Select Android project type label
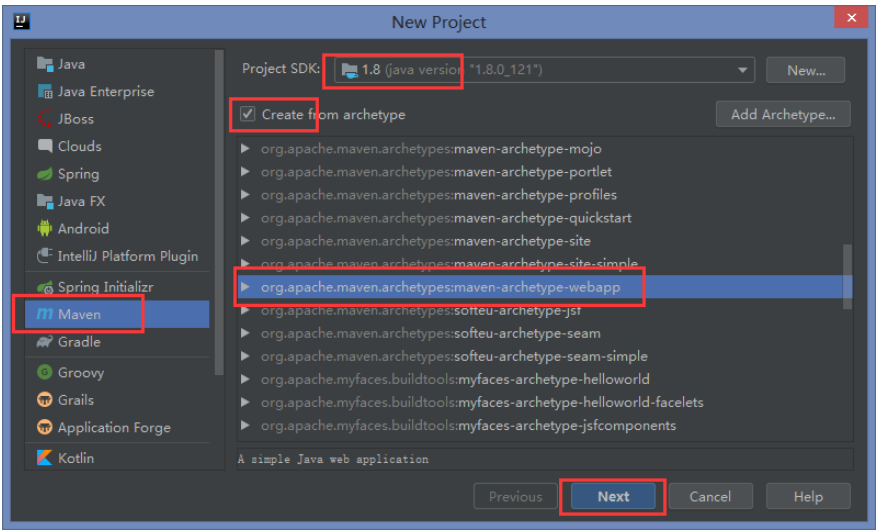 pos(83,228)
